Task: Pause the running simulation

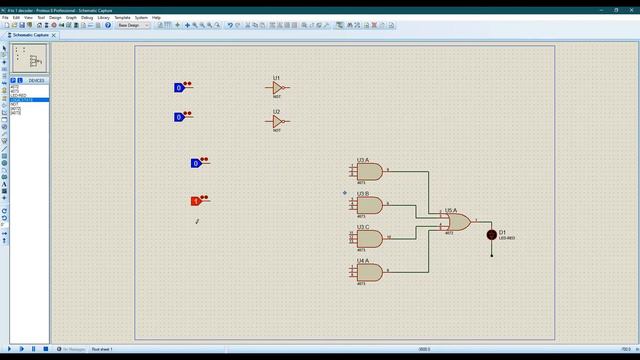Action: tap(33, 349)
